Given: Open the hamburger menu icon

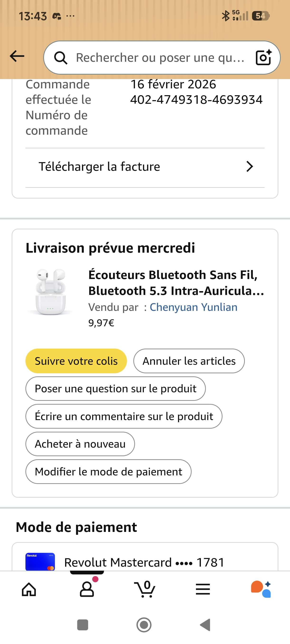Looking at the screenshot, I should pos(203,589).
